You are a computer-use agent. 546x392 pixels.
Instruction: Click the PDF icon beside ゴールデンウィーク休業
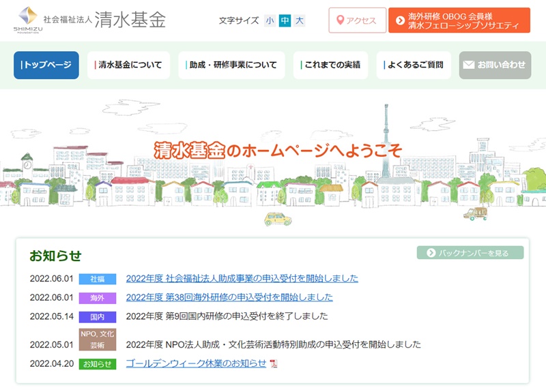[274, 364]
